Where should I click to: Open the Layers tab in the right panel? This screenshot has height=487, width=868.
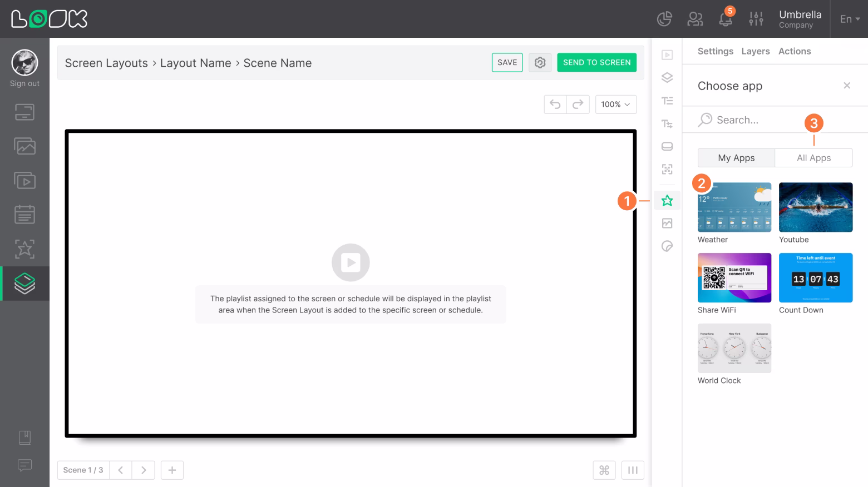click(755, 51)
